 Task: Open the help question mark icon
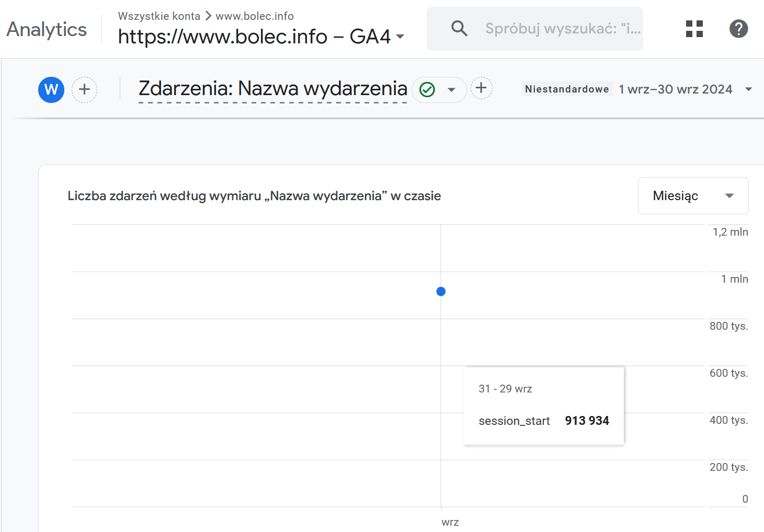(x=738, y=29)
